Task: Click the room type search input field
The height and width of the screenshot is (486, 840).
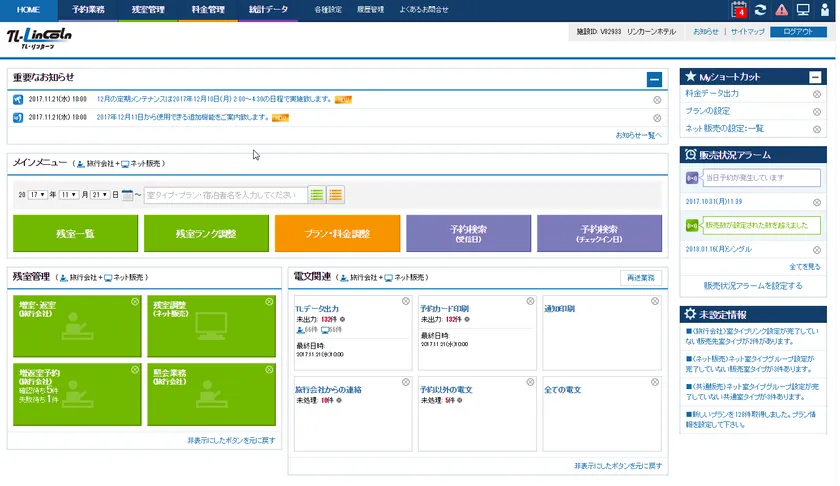Action: pos(225,195)
